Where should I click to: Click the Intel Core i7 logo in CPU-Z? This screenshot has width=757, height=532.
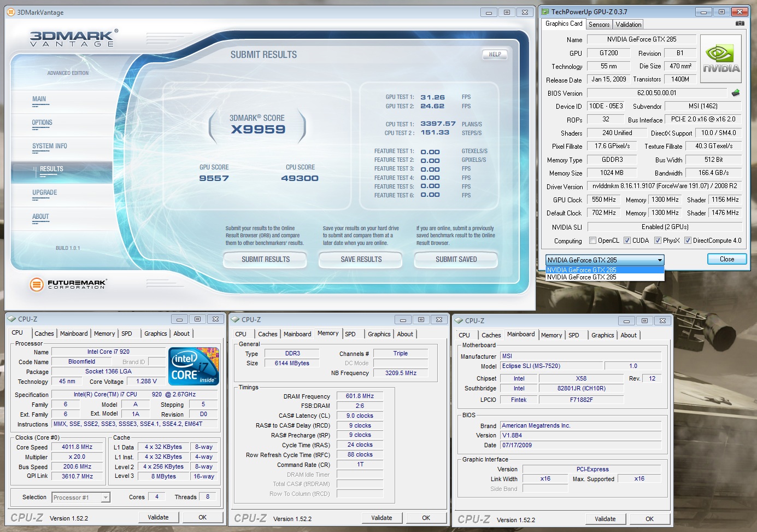pos(194,366)
